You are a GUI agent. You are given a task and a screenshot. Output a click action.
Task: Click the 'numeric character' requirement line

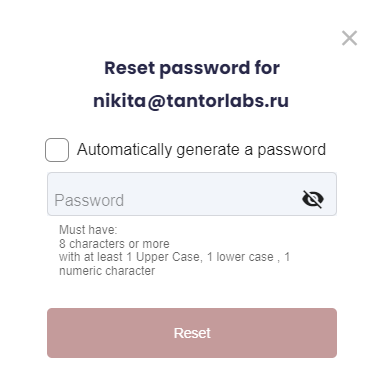tap(107, 271)
